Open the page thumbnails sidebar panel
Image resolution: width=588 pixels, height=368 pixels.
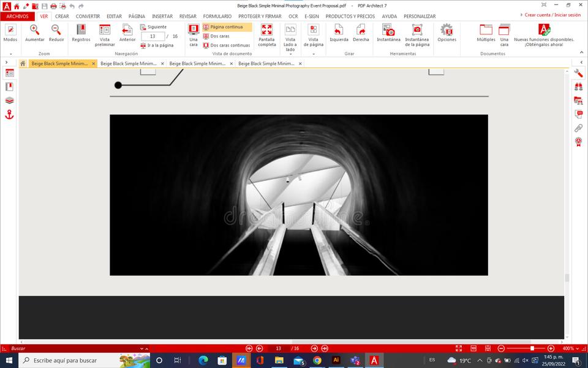pos(9,73)
